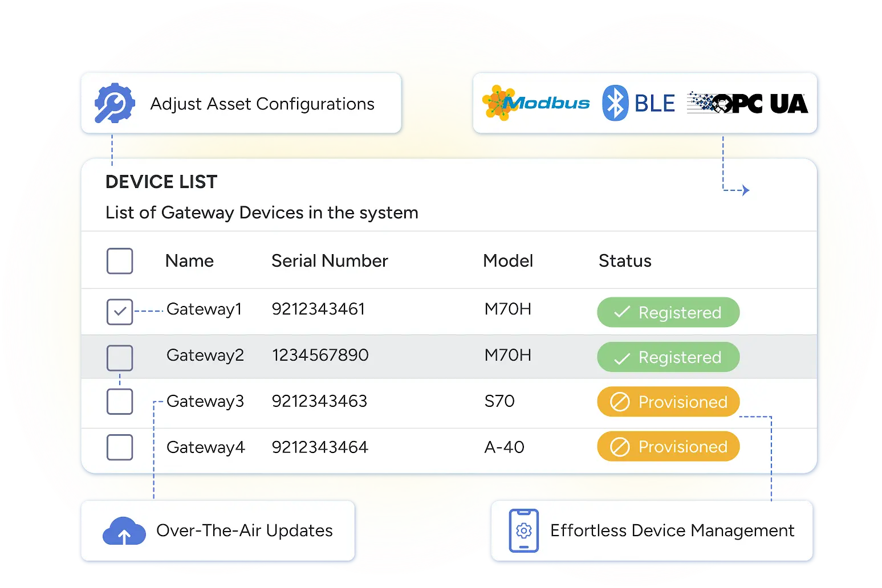The image size is (882, 588).
Task: Open Over-The-Air Updates label
Action: tap(244, 530)
